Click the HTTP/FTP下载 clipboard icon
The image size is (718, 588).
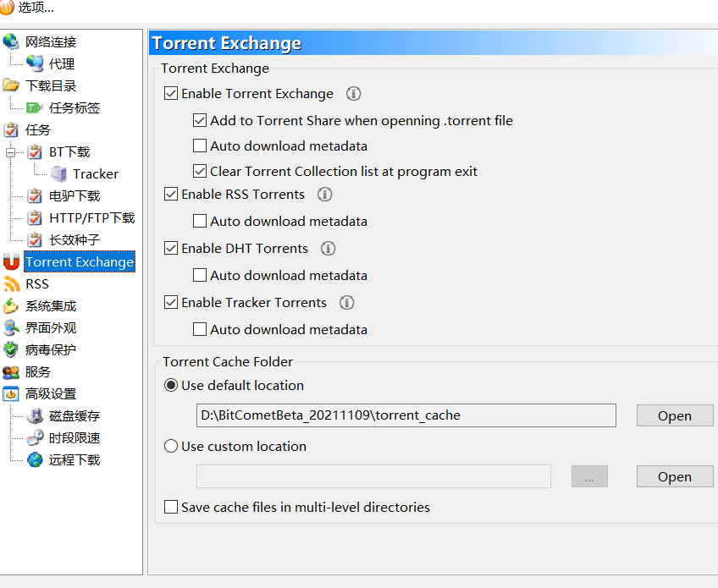35,217
